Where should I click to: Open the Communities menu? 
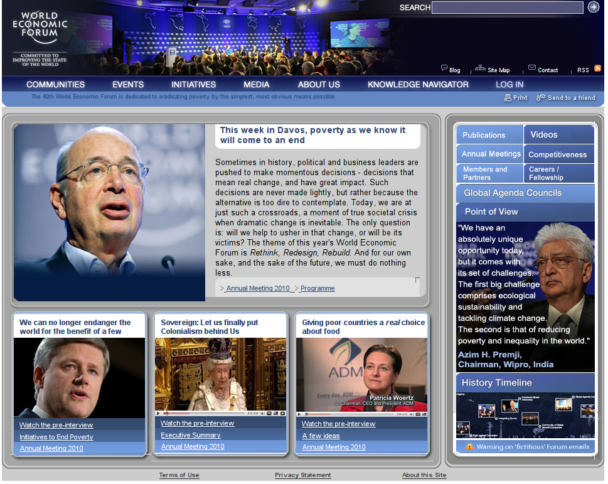[55, 84]
